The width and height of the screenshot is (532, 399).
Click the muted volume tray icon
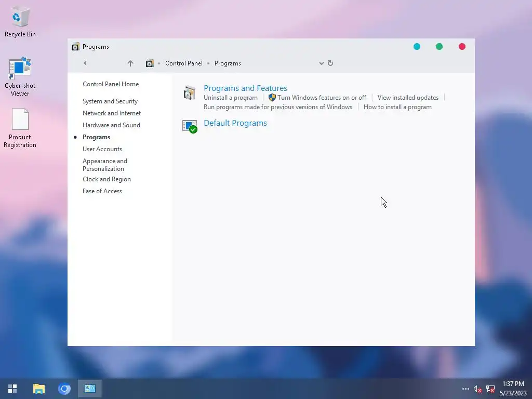478,389
